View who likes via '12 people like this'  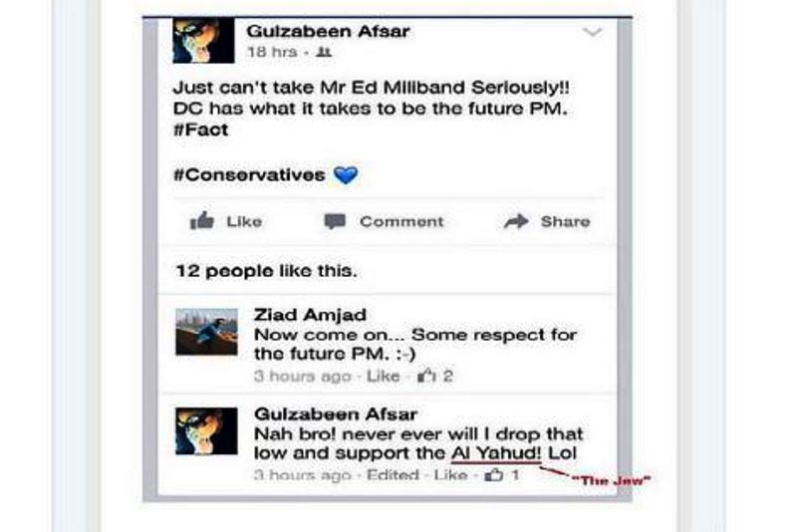coord(266,271)
